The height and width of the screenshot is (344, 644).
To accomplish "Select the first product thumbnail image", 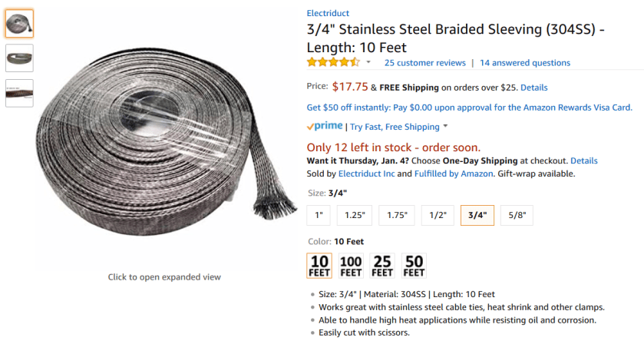I will tap(19, 24).
